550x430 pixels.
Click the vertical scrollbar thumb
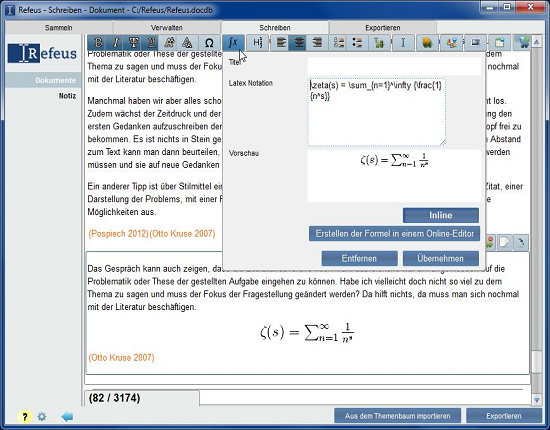[537, 361]
